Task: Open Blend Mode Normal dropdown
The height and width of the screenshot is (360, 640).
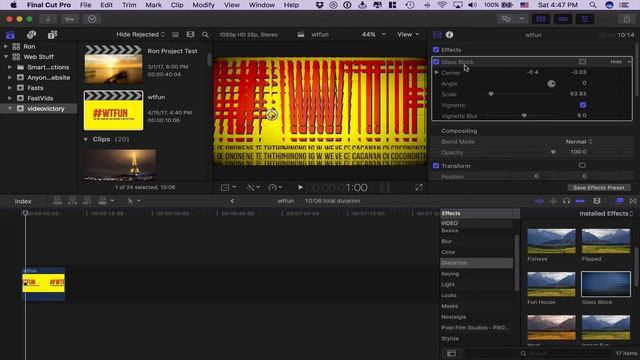Action: (579, 142)
